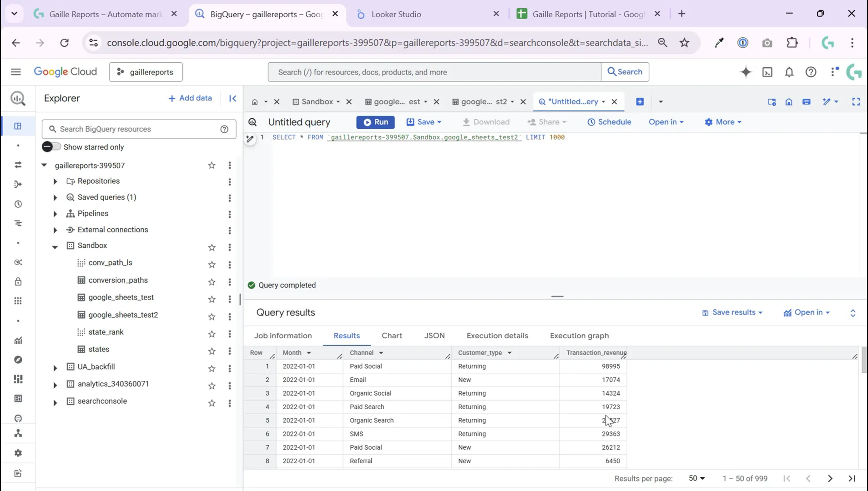Image resolution: width=868 pixels, height=491 pixels.
Task: Switch to Execution graph tab
Action: pos(579,336)
